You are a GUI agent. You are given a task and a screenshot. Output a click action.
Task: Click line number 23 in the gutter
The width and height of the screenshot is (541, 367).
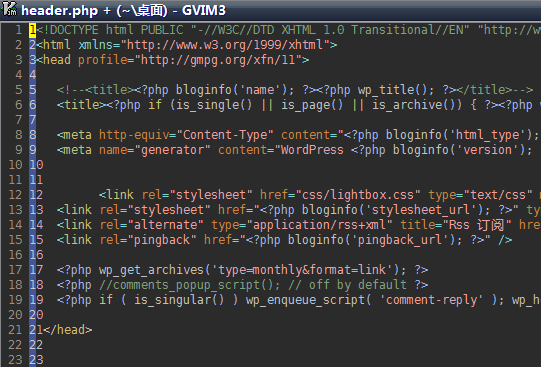point(16,360)
